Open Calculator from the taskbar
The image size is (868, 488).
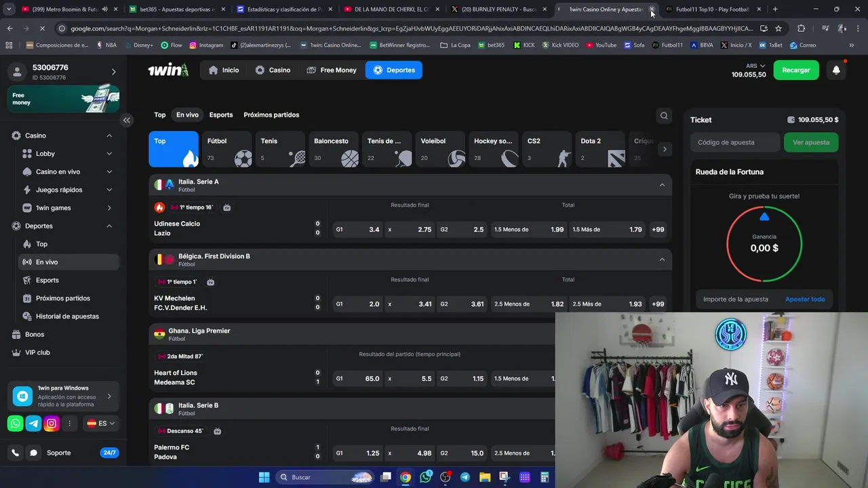pyautogui.click(x=545, y=477)
